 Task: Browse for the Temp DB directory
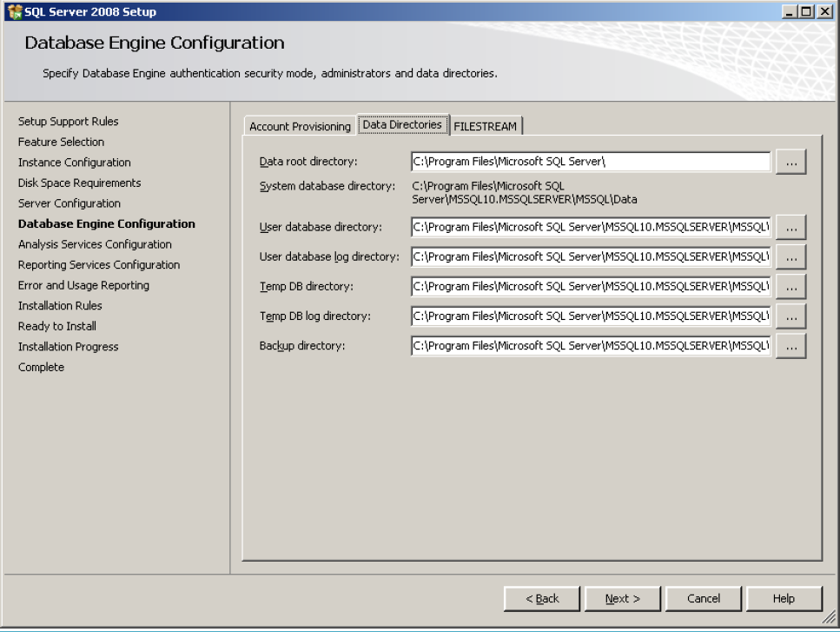point(791,286)
